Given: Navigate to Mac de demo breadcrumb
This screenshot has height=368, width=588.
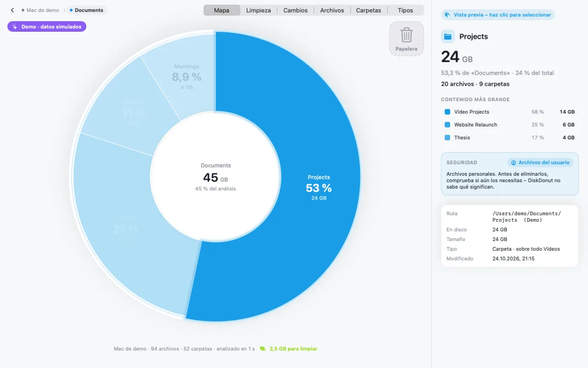Looking at the screenshot, I should point(40,10).
